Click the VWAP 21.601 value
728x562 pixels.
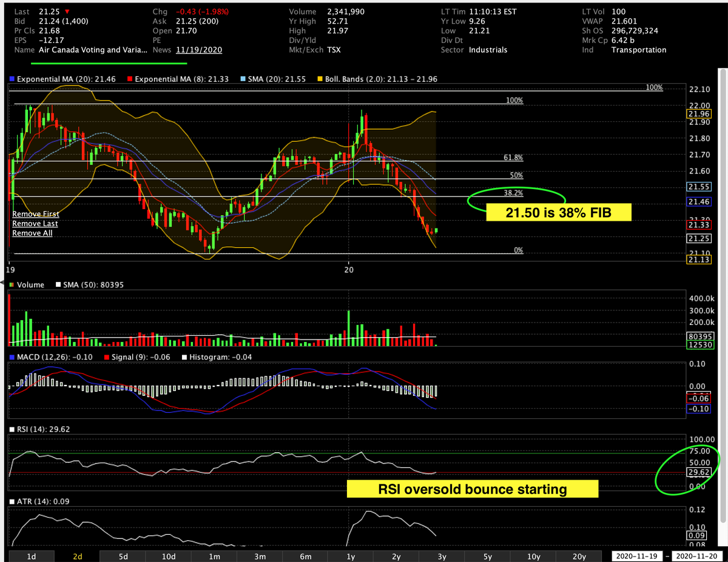(x=625, y=21)
